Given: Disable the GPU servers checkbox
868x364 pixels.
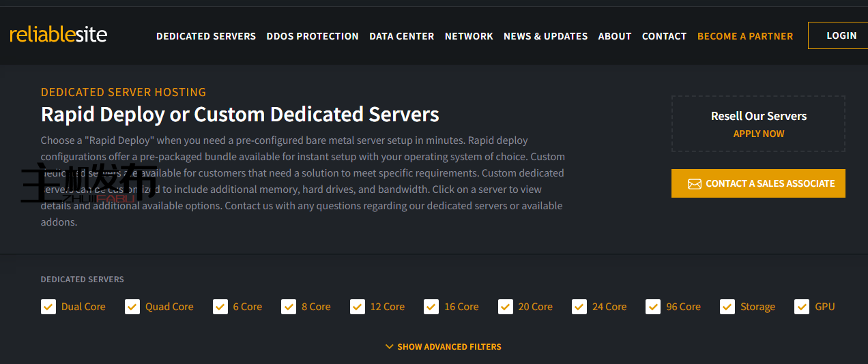Looking at the screenshot, I should click(802, 307).
